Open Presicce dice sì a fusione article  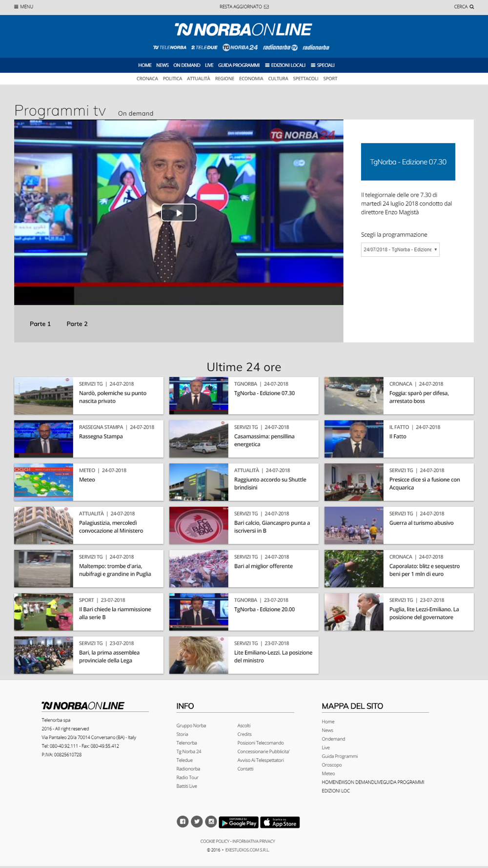pyautogui.click(x=425, y=483)
